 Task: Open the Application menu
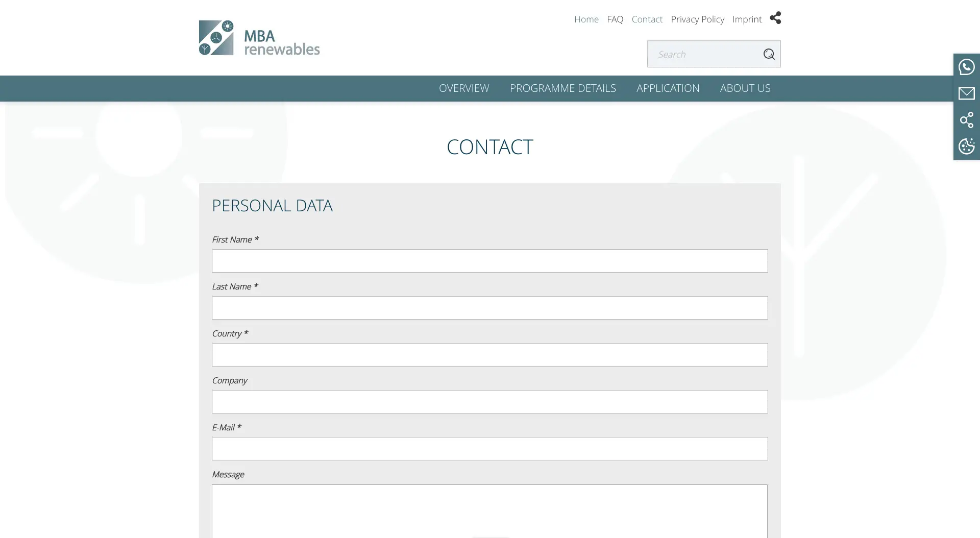tap(668, 88)
